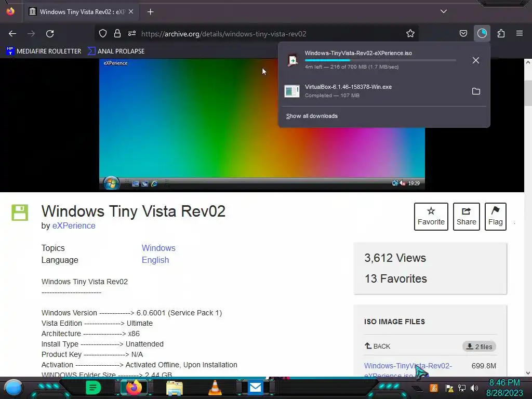Open new browser tab
Image resolution: width=532 pixels, height=399 pixels.
click(x=150, y=12)
